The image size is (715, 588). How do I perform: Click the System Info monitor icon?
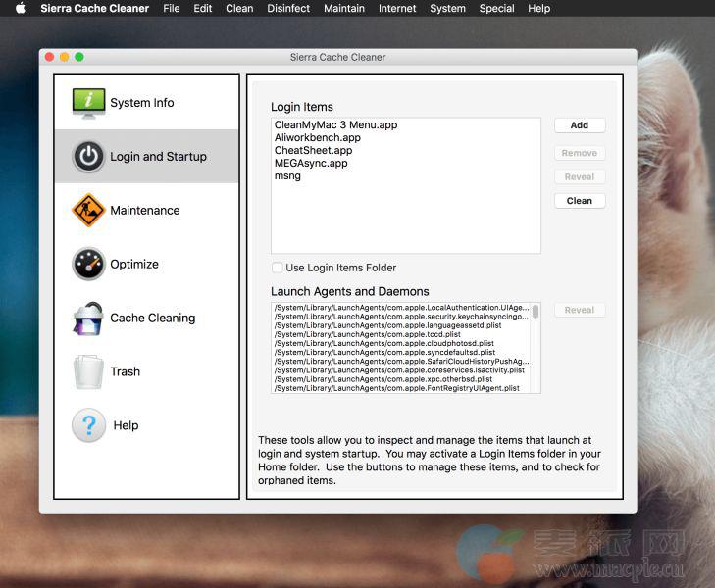coord(88,103)
